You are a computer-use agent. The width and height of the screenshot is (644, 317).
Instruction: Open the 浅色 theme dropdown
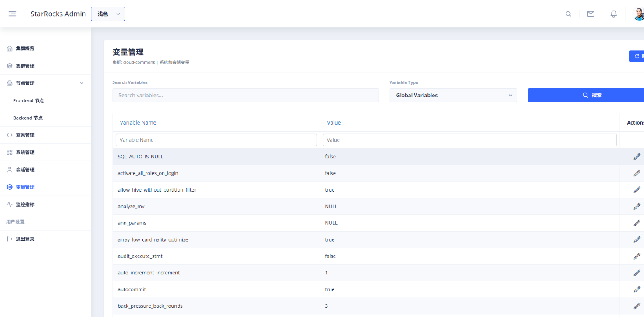108,14
